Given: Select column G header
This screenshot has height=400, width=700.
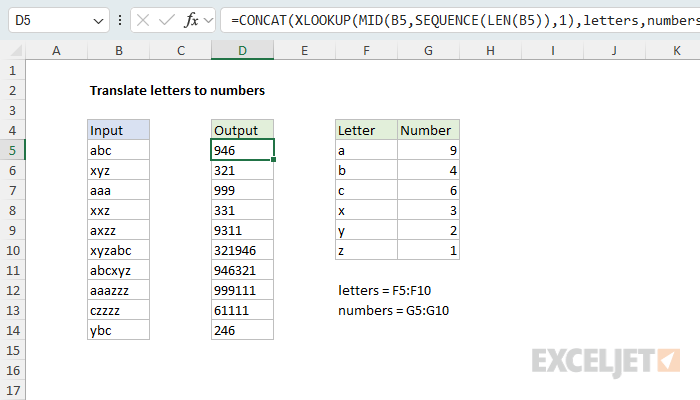Looking at the screenshot, I should pyautogui.click(x=429, y=50).
